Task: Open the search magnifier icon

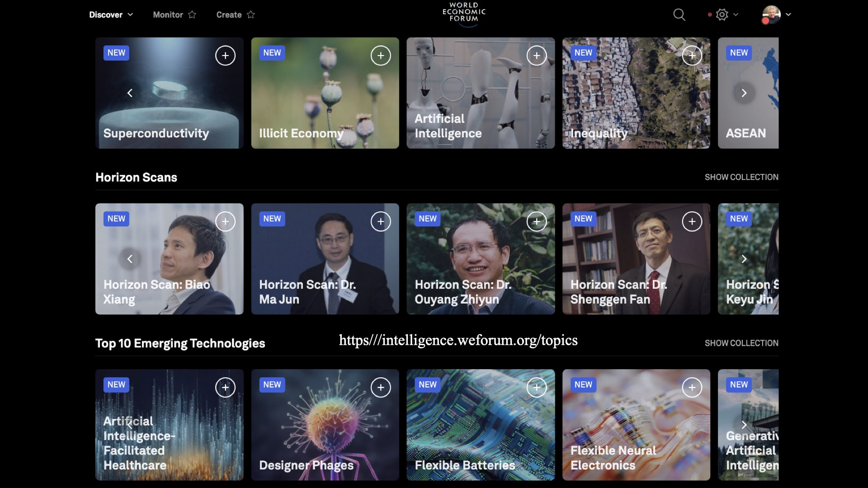Action: (x=679, y=14)
